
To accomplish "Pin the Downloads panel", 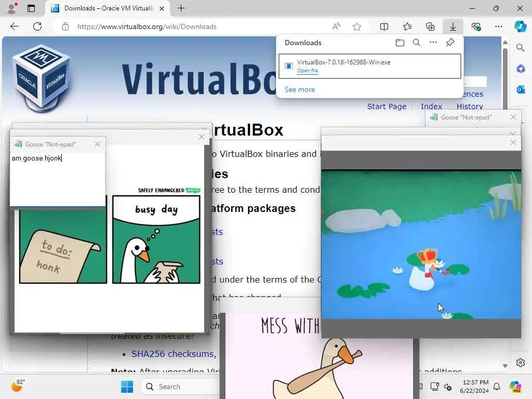I will click(x=450, y=43).
